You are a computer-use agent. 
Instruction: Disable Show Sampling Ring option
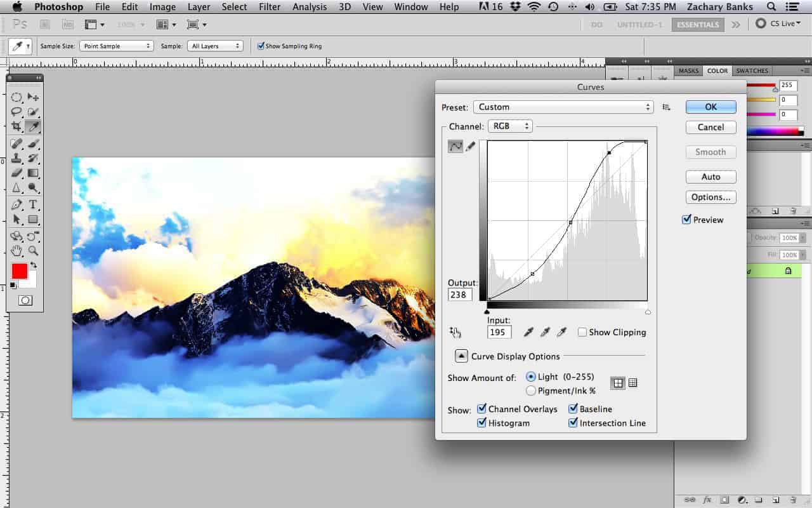click(261, 46)
